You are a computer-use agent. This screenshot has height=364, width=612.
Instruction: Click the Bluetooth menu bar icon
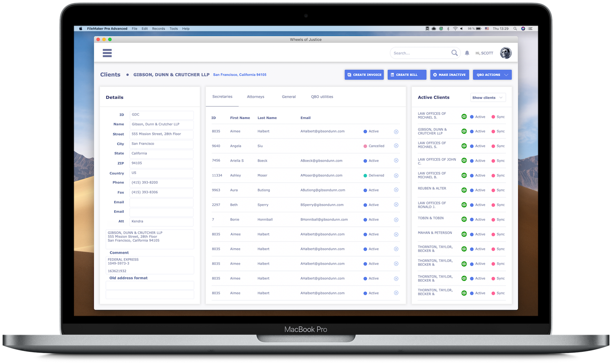[448, 29]
